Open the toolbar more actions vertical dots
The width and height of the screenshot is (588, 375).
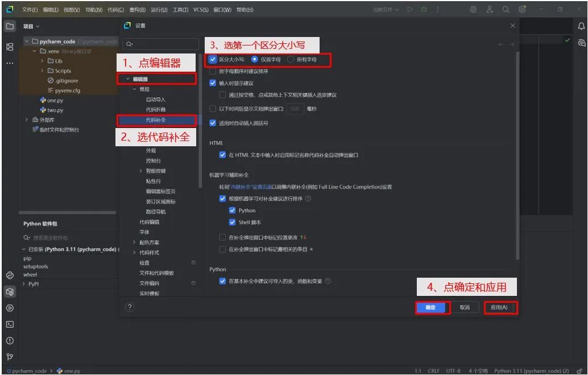(437, 9)
